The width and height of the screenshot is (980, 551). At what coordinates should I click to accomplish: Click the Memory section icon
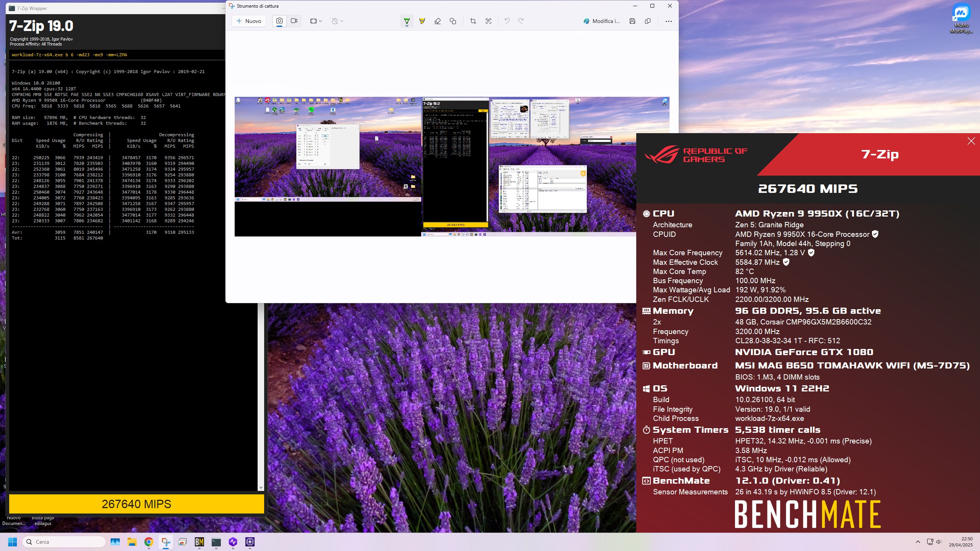[646, 311]
